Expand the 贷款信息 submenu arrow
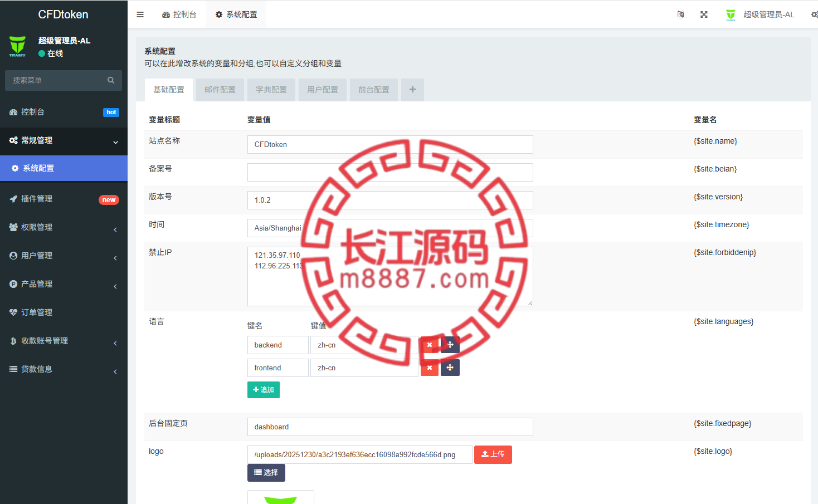Screen dimensions: 818x504 coord(115,371)
